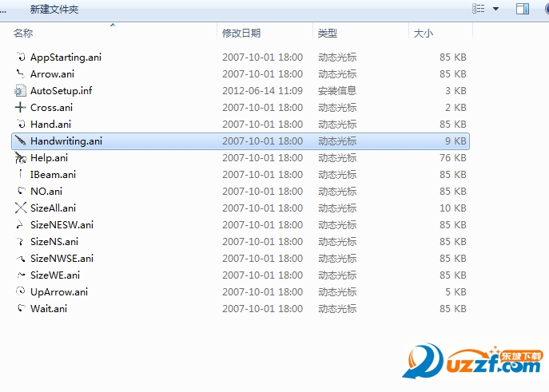The image size is (549, 392).
Task: Click the SizeNS.ani cursor icon
Action: point(20,241)
